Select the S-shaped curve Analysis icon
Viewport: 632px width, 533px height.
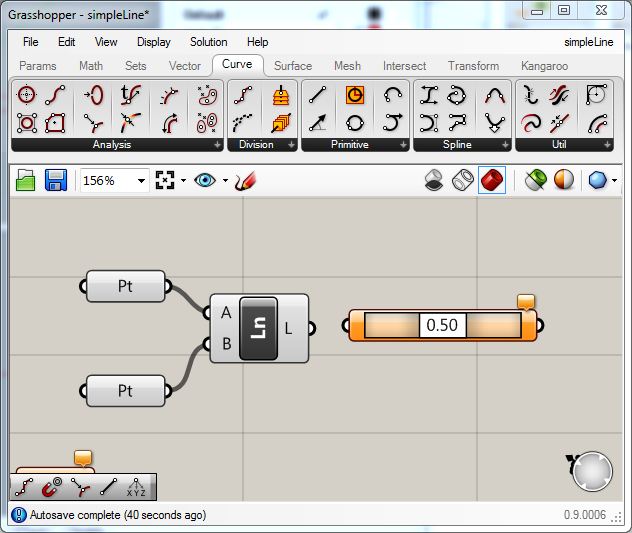(x=55, y=95)
